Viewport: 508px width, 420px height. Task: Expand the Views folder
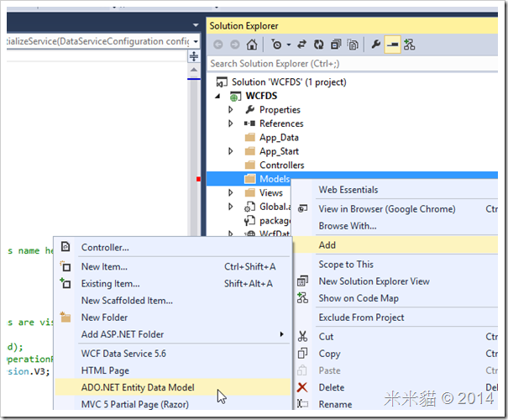click(231, 193)
